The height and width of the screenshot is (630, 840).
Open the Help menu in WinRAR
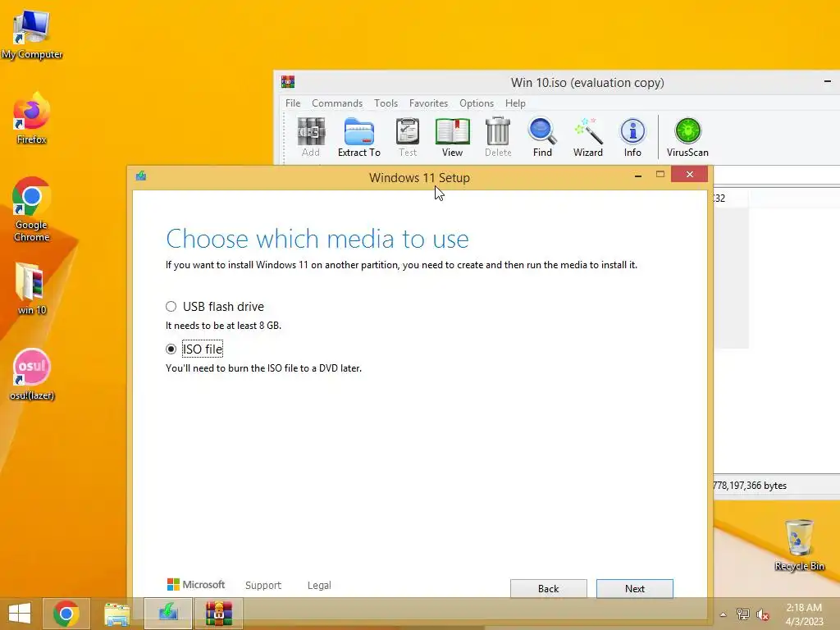click(515, 103)
